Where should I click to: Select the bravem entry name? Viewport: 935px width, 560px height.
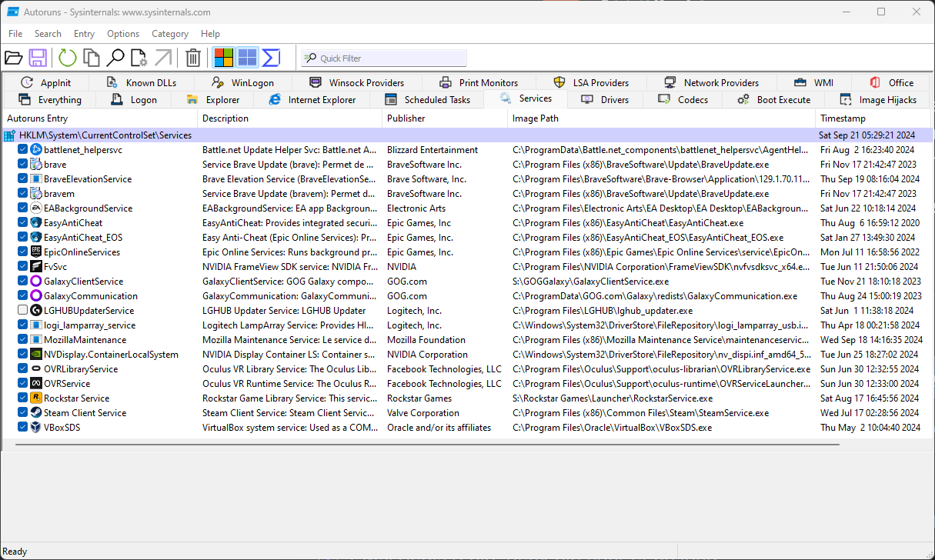[x=59, y=194]
